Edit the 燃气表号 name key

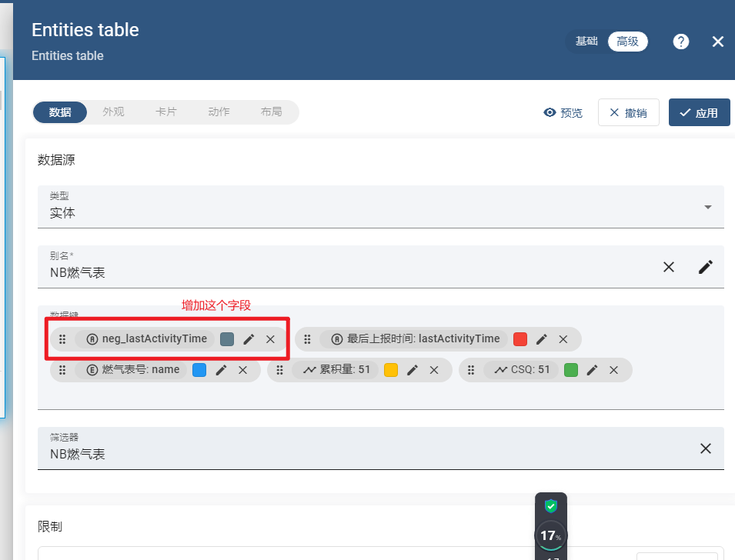tap(221, 370)
